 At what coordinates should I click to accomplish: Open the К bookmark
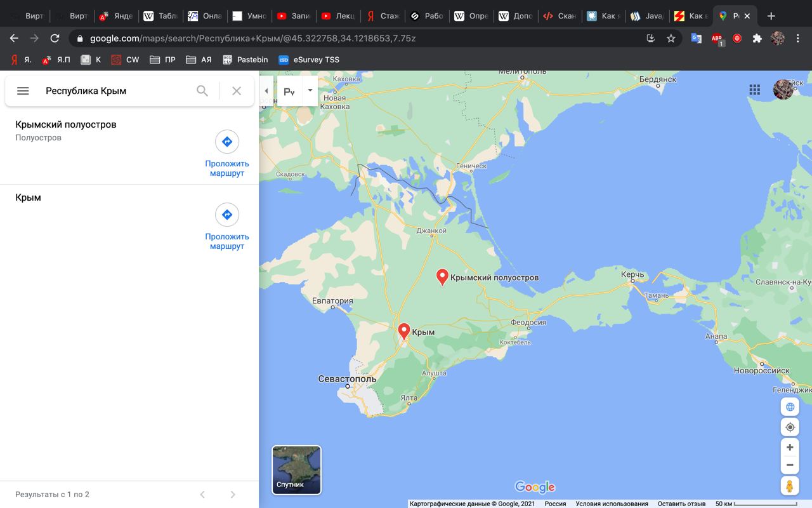tap(91, 60)
